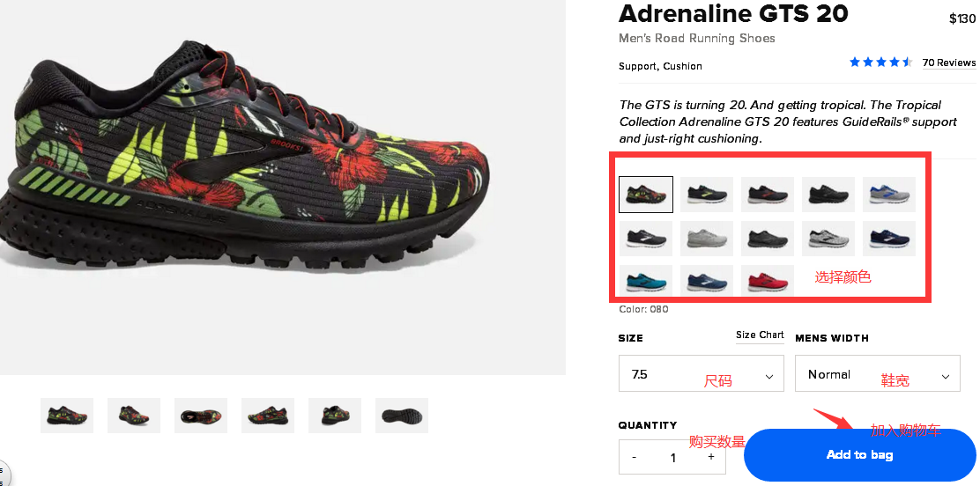Select grey shoe swatch with blue collar
This screenshot has height=486, width=980.
(888, 195)
